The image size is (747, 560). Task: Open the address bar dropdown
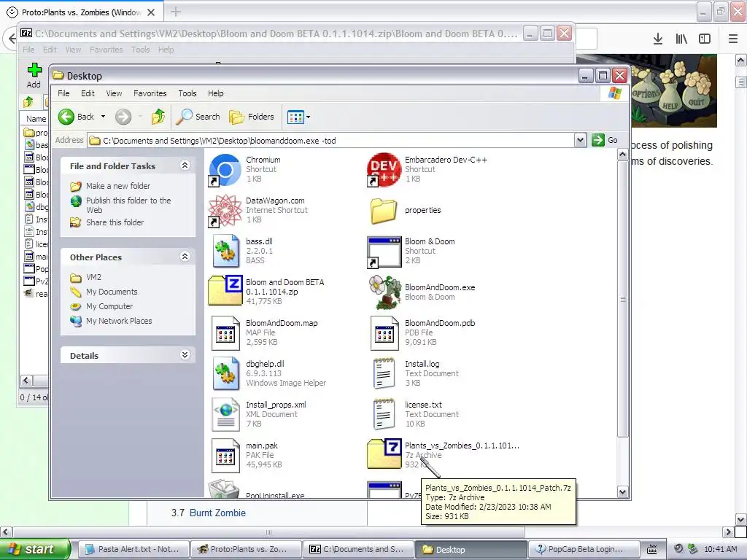[580, 141]
